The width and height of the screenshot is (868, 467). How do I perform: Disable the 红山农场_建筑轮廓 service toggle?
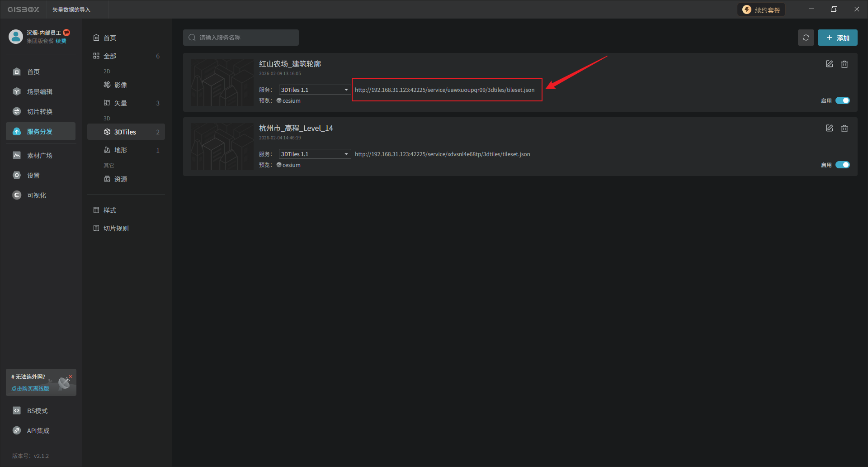tap(842, 100)
